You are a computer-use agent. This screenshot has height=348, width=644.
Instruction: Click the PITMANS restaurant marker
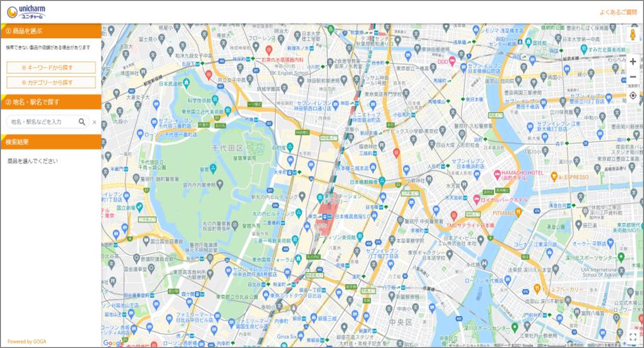(x=518, y=212)
